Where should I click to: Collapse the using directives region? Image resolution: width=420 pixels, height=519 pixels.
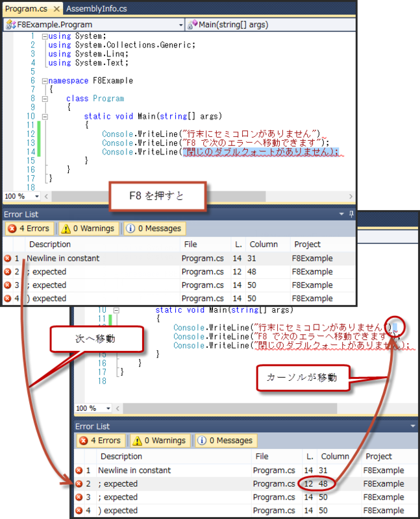(x=45, y=37)
